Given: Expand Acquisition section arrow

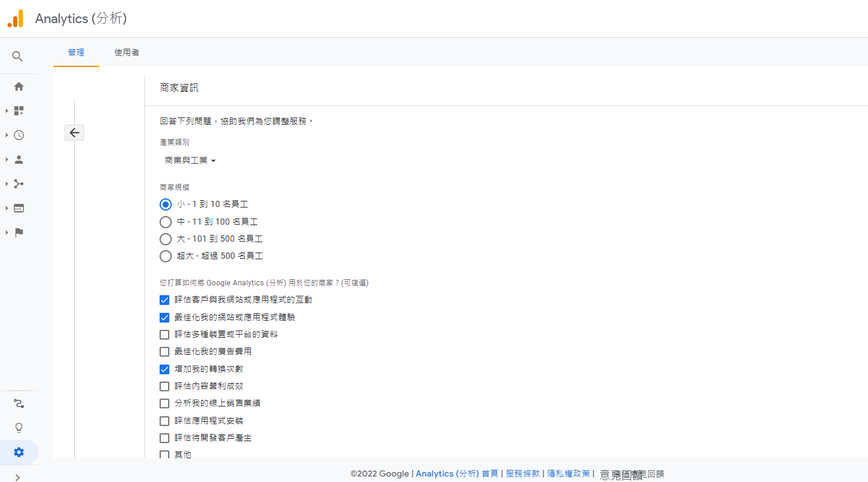Looking at the screenshot, I should (7, 184).
